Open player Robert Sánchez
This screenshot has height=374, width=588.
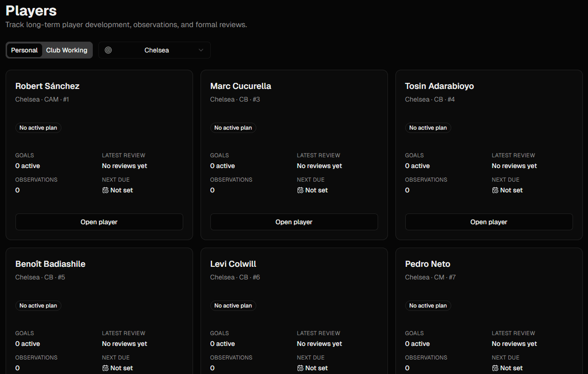99,222
